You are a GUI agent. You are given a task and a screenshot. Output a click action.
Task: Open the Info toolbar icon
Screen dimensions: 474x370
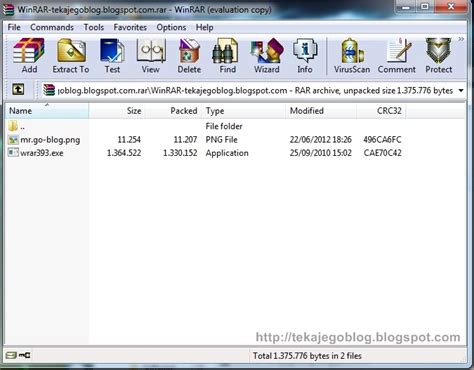point(305,51)
